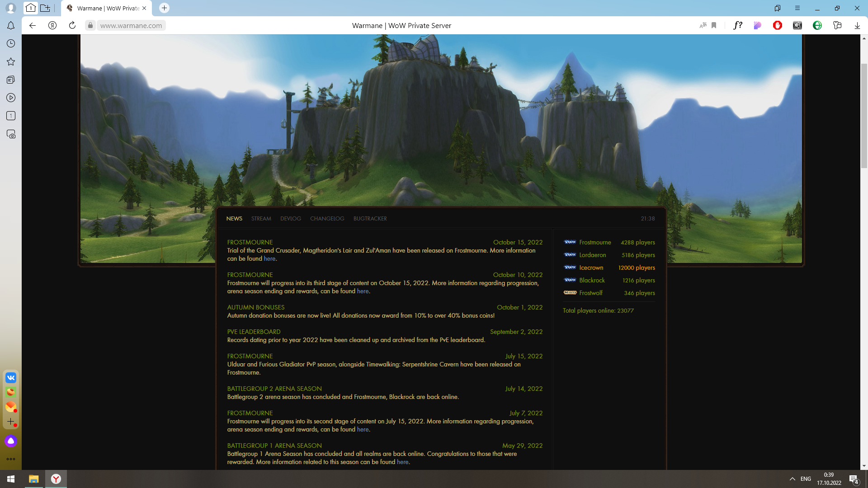Open File Explorer from taskbar

click(x=33, y=479)
